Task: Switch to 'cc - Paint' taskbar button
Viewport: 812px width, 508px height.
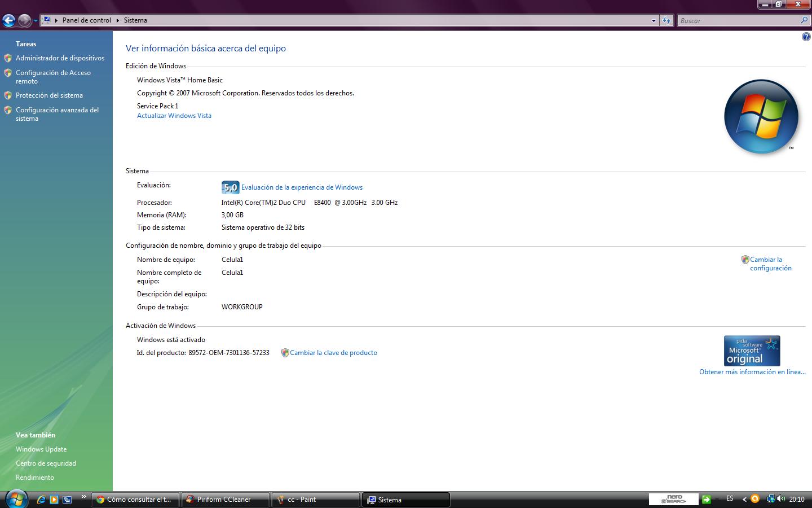Action: click(315, 500)
